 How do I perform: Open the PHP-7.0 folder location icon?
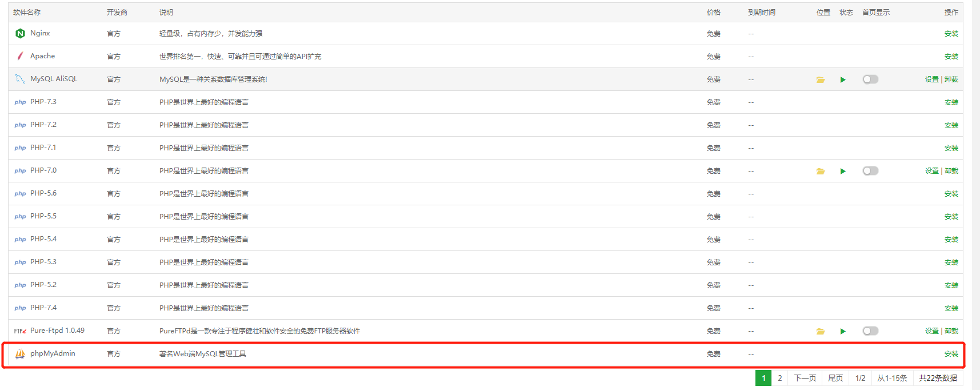tap(821, 172)
